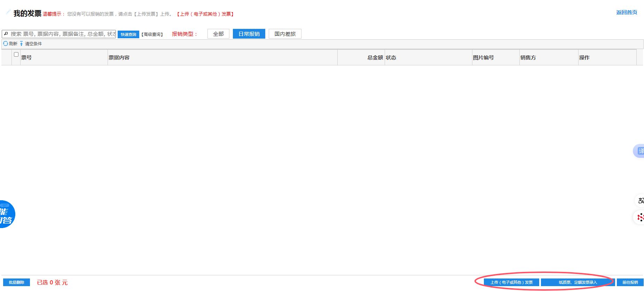Click the magnifier icon in search box
Viewport: 644px width, 291px height.
(6, 34)
